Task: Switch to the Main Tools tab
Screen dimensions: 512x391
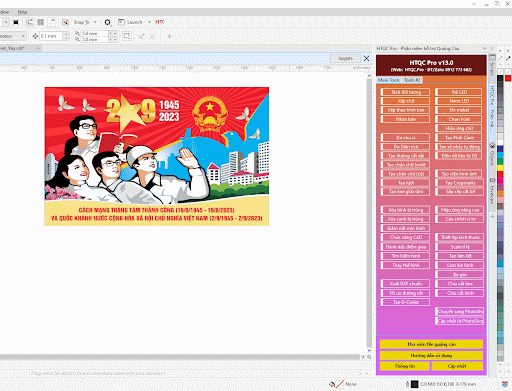Action: click(x=389, y=80)
